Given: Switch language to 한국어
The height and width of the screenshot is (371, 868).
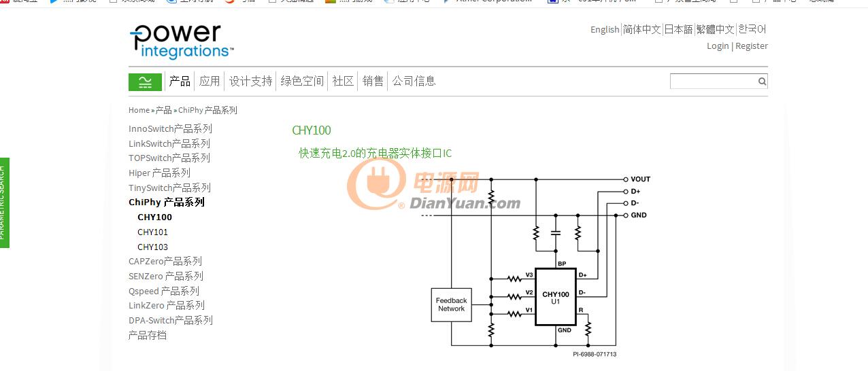Looking at the screenshot, I should click(752, 29).
